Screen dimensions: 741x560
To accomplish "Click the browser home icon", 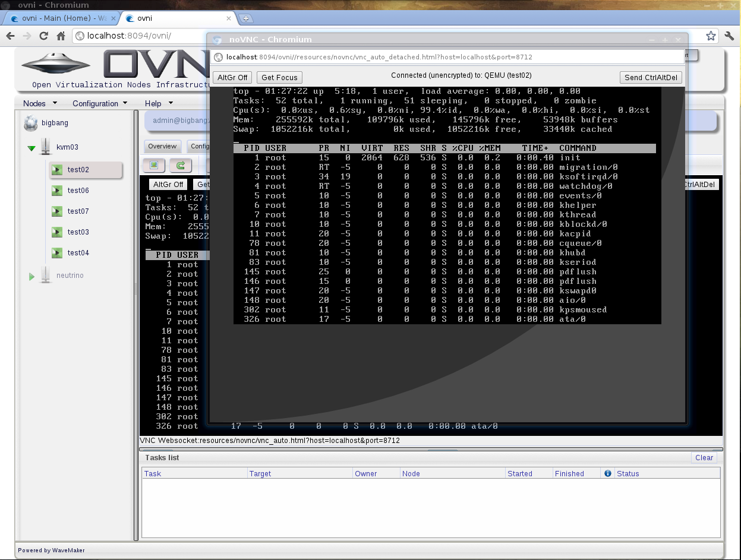I will [x=61, y=36].
